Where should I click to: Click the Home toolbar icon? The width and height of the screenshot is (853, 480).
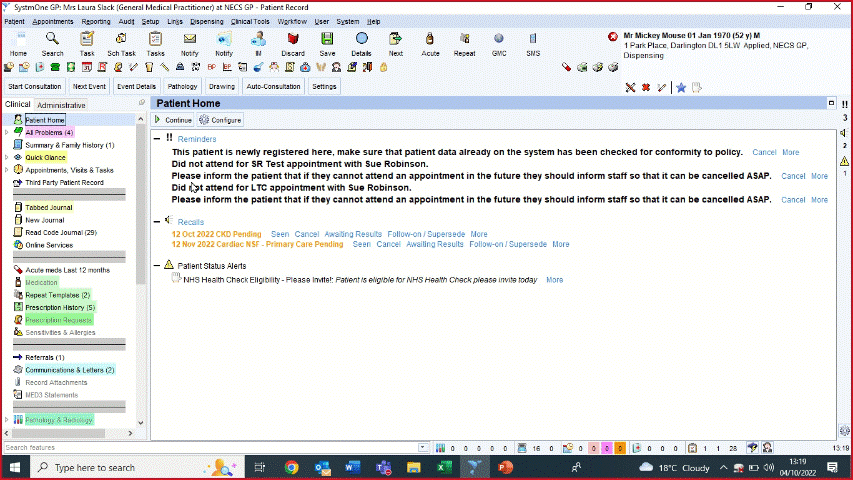click(18, 44)
